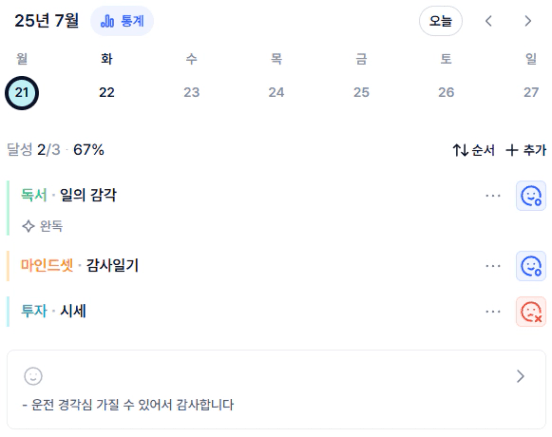Go to next week arrow
Viewport: 552px width, 437px height.
tap(527, 21)
